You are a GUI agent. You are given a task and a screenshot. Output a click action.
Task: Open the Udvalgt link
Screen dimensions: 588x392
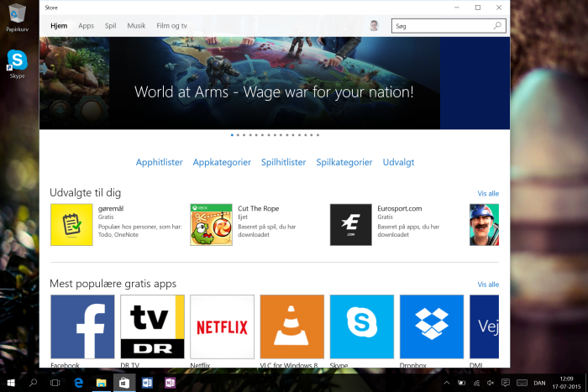tap(398, 162)
